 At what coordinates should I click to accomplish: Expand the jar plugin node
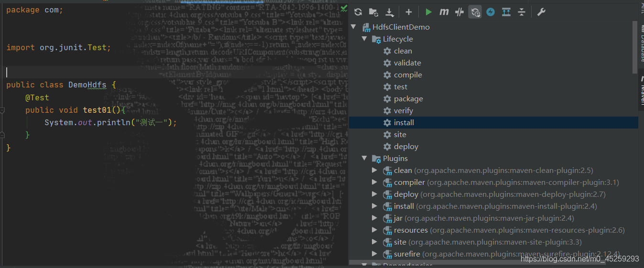(375, 218)
